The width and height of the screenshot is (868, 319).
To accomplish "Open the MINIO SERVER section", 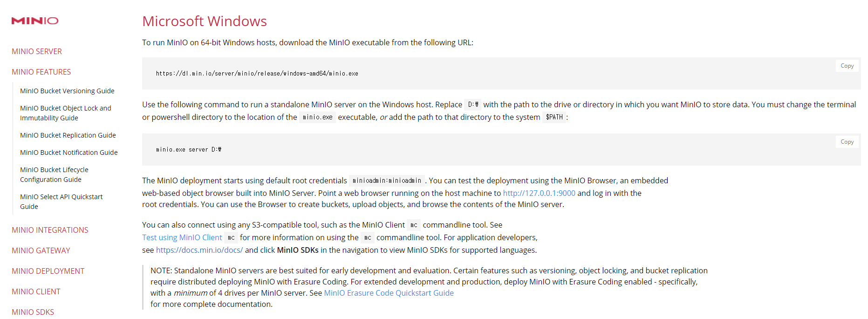I will tap(37, 51).
